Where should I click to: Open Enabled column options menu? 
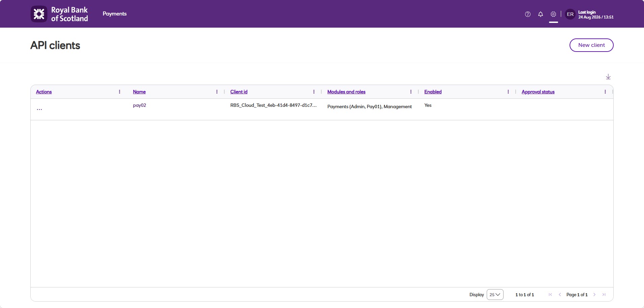[x=508, y=92]
